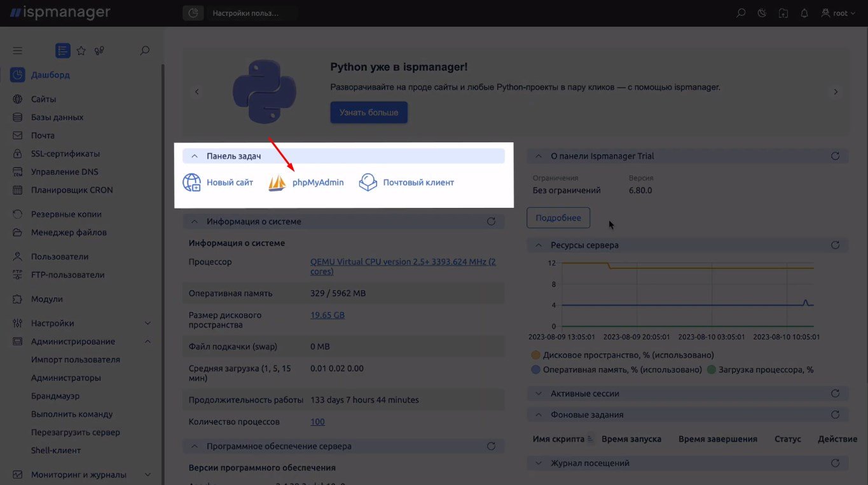Show next banner slide
The height and width of the screenshot is (485, 868).
coord(836,92)
